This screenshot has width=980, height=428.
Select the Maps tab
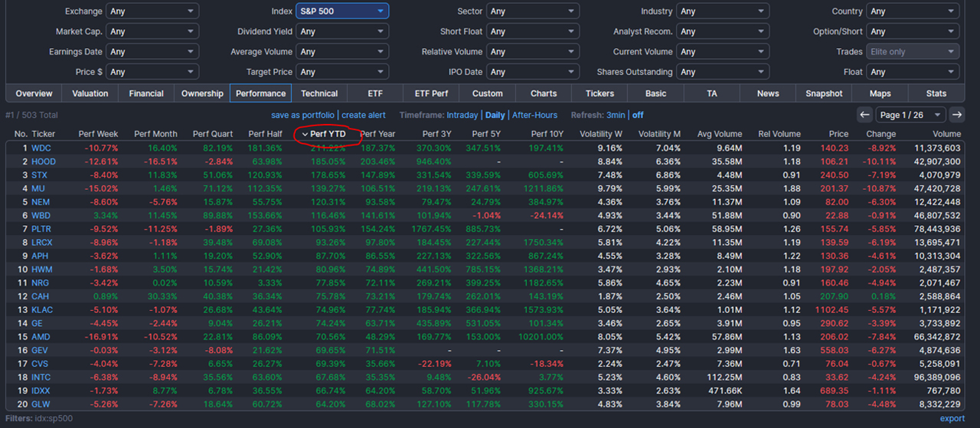880,93
